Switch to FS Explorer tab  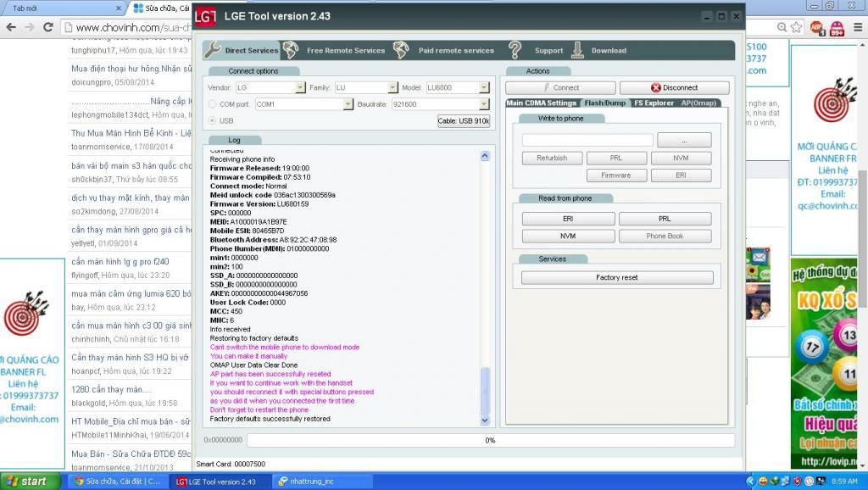pyautogui.click(x=654, y=103)
